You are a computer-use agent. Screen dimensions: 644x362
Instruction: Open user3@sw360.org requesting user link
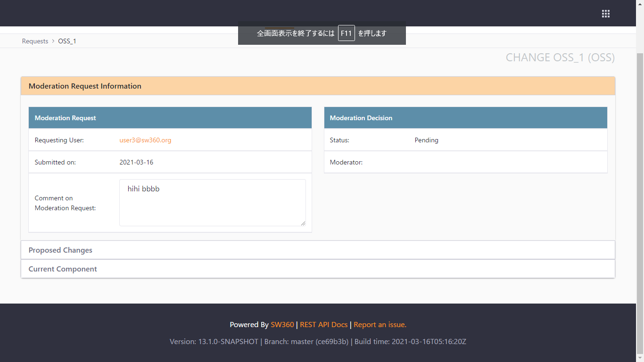[x=145, y=140]
